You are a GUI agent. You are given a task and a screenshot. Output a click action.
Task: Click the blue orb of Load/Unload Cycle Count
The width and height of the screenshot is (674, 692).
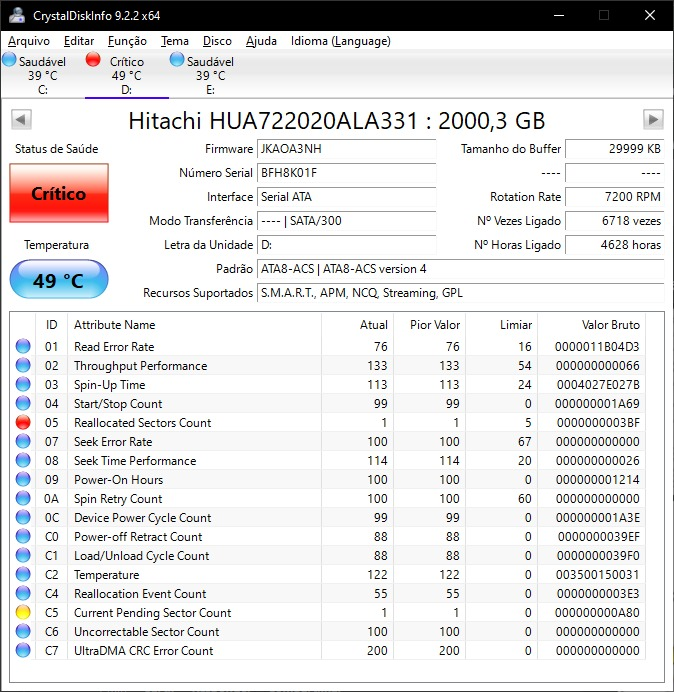click(x=23, y=555)
